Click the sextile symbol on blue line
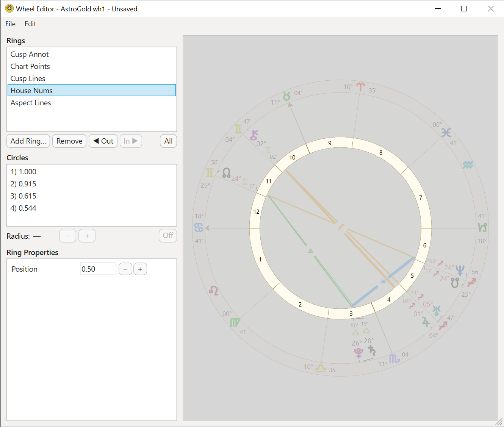The height and width of the screenshot is (427, 504). (383, 282)
